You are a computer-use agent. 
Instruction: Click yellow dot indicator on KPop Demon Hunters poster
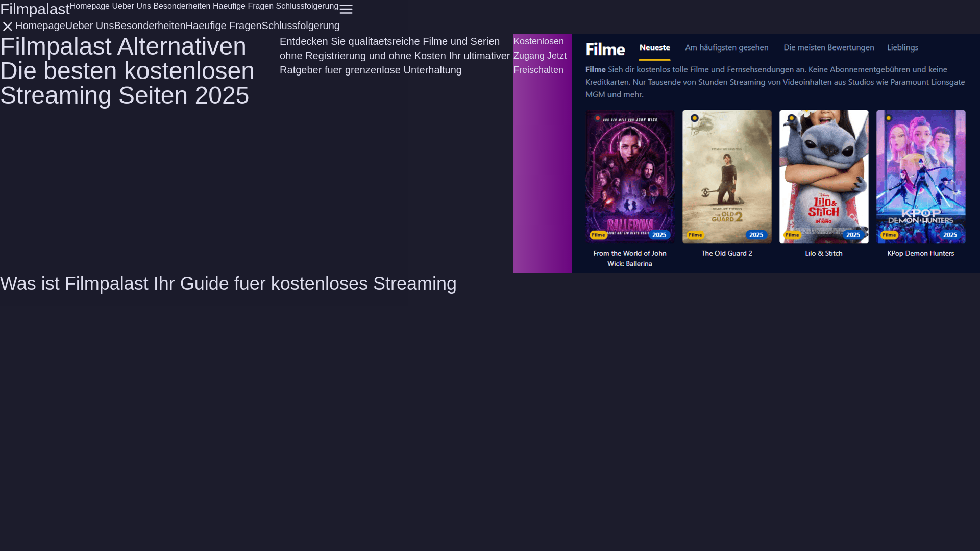[889, 118]
